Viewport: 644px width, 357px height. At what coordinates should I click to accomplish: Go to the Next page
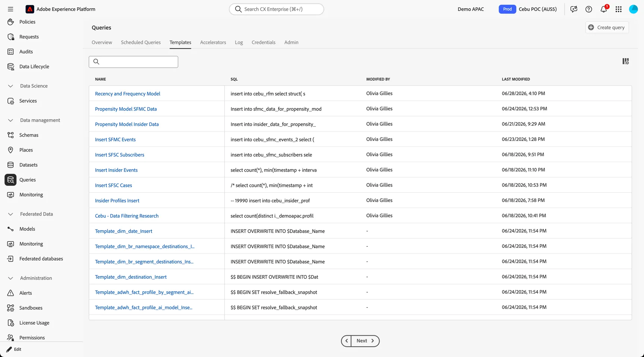[365, 341]
